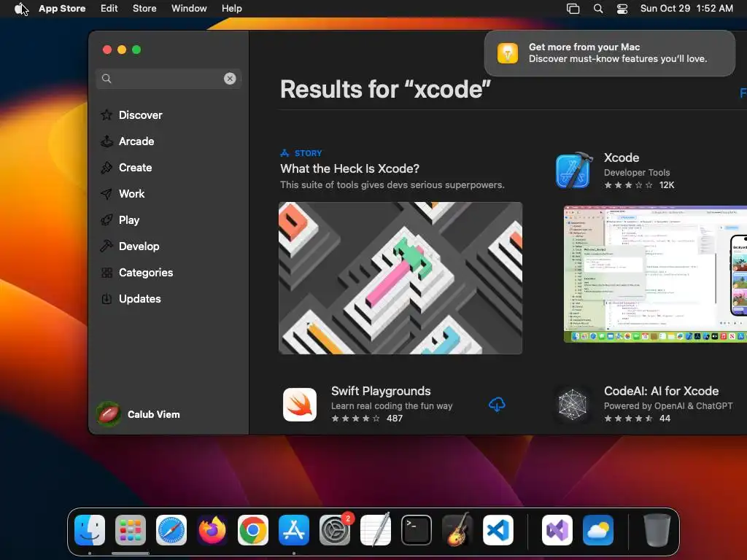Click the date and time in menu bar
Screen dimensions: 747x560
(686, 9)
